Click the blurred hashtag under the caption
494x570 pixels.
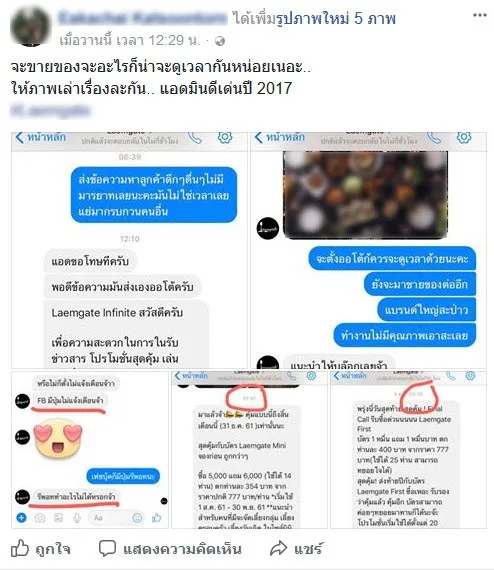50,110
